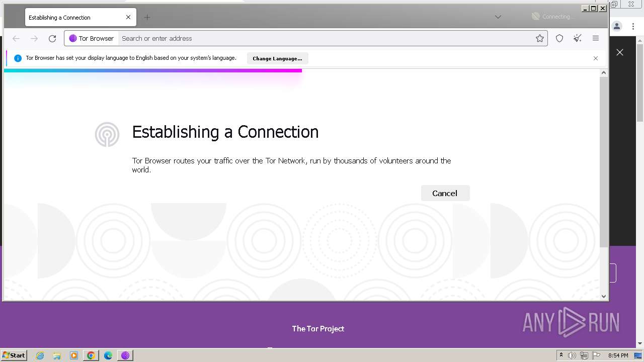Open the Windows Start menu
Viewport: 644px width, 362px height.
coord(14,355)
